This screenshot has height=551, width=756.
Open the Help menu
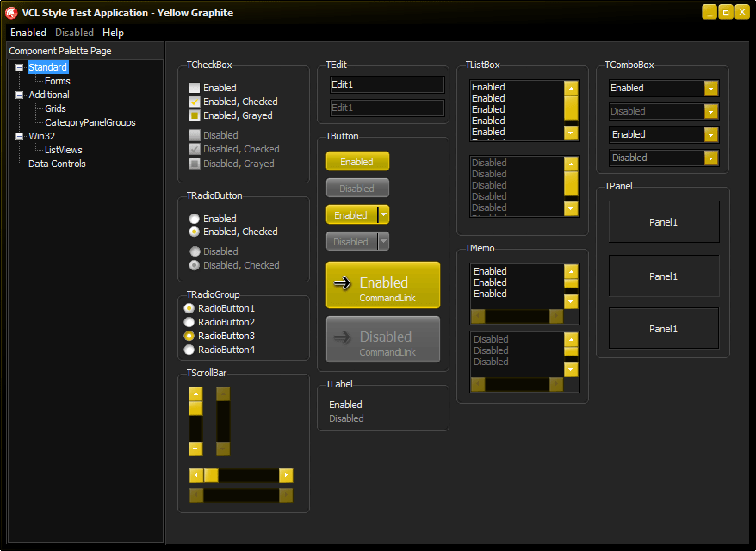tap(113, 33)
